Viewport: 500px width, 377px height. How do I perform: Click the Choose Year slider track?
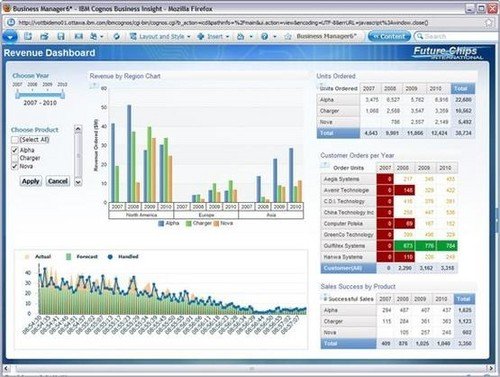pyautogui.click(x=40, y=95)
